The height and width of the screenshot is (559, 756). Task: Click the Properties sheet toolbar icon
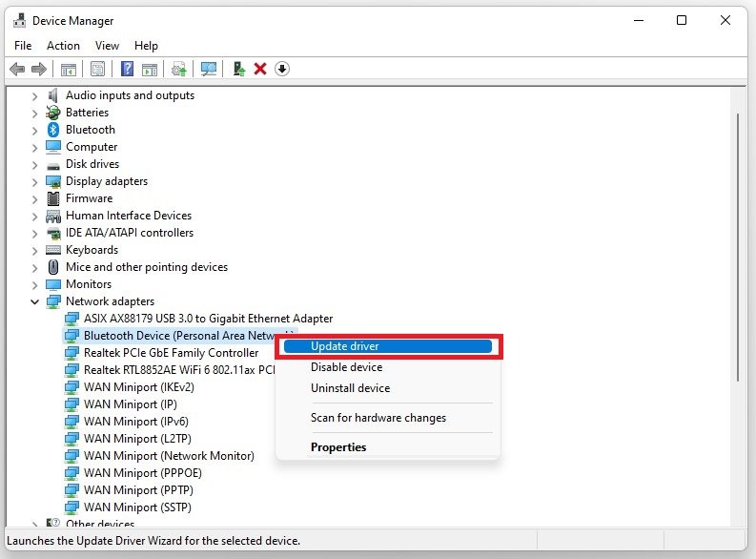pos(96,69)
